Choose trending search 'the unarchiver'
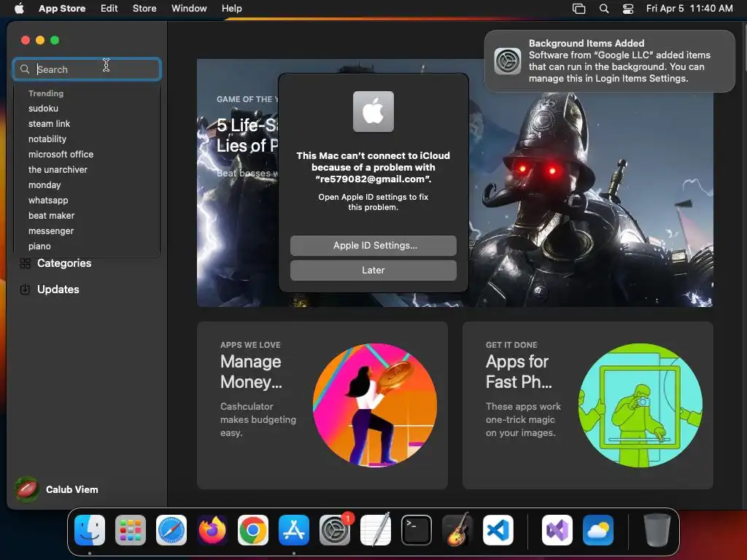Image resolution: width=747 pixels, height=560 pixels. click(x=58, y=169)
